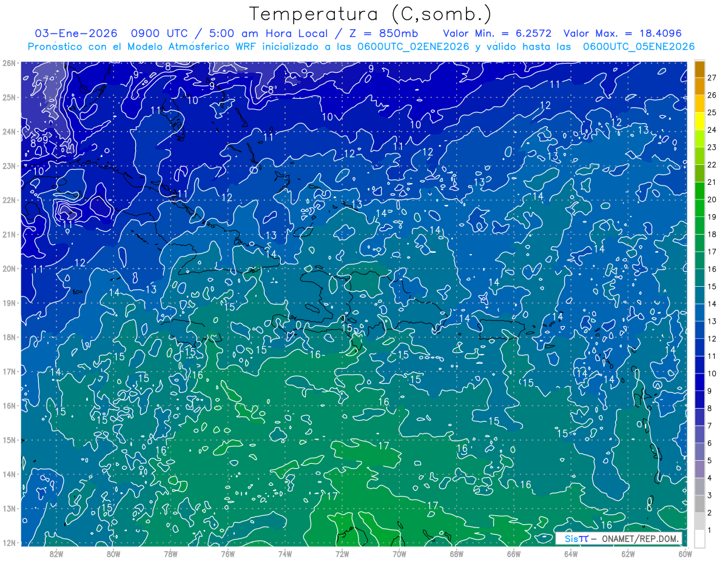
Task: Click latitude axis label "23N"
Action: coord(8,166)
